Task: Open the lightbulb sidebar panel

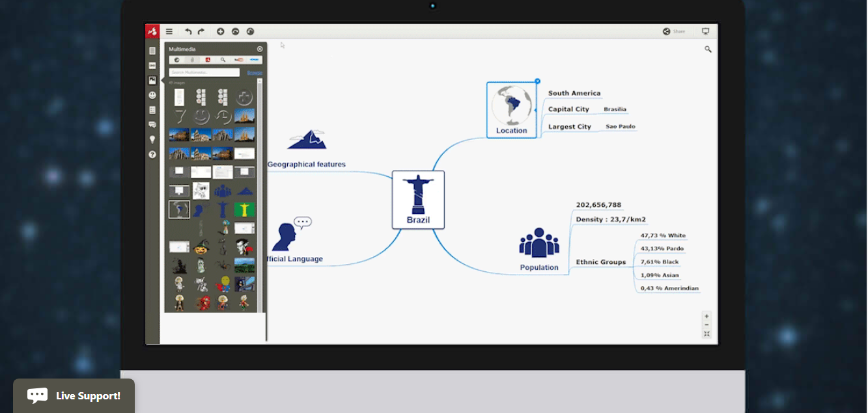Action: (x=152, y=139)
